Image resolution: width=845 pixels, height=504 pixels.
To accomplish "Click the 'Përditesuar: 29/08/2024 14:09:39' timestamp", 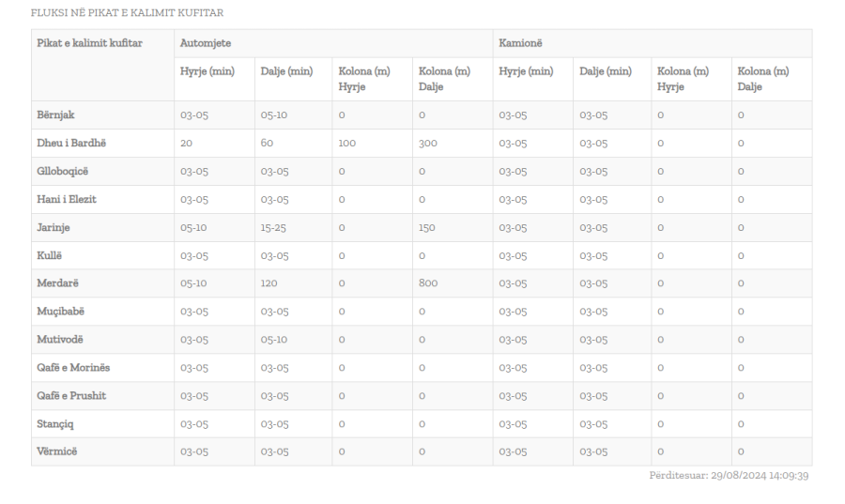I will tap(729, 476).
